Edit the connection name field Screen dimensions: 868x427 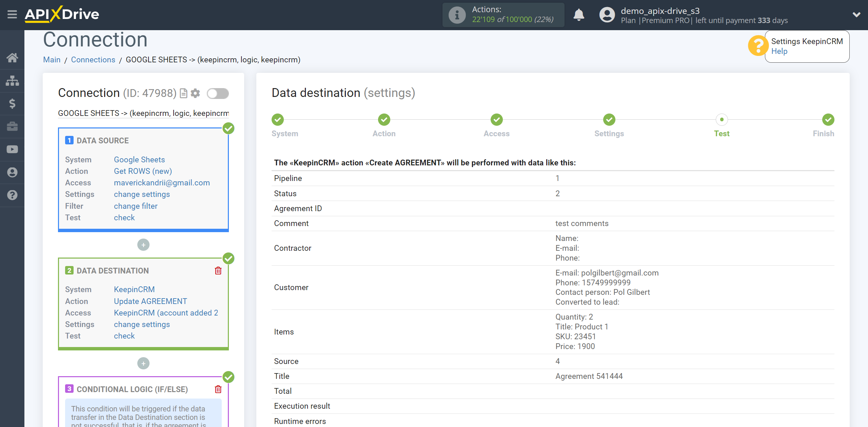coord(143,113)
